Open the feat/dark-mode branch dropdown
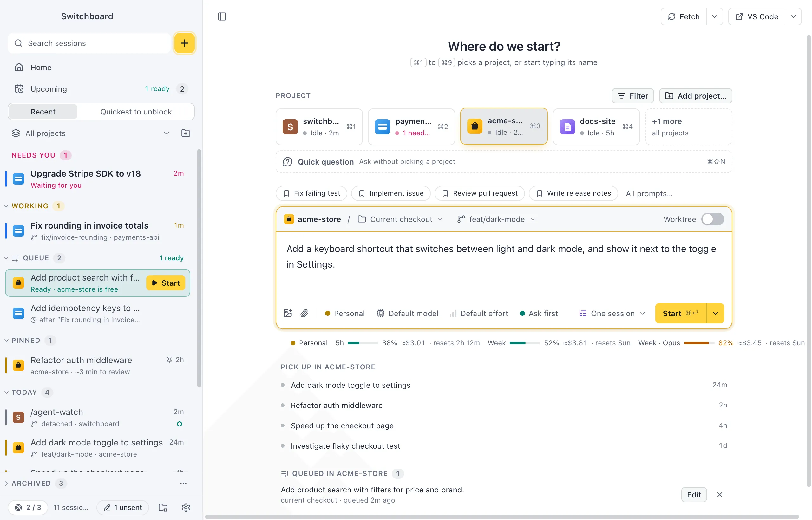The width and height of the screenshot is (812, 520). pyautogui.click(x=496, y=219)
